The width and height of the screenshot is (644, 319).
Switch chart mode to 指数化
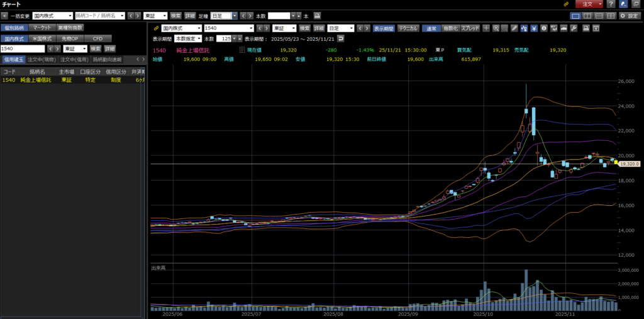tap(450, 28)
